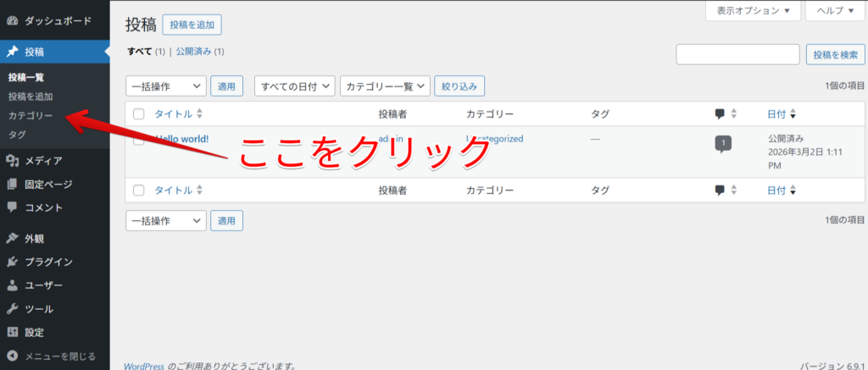The width and height of the screenshot is (868, 370).
Task: Click the Plugins plug icon
Action: pyautogui.click(x=13, y=262)
